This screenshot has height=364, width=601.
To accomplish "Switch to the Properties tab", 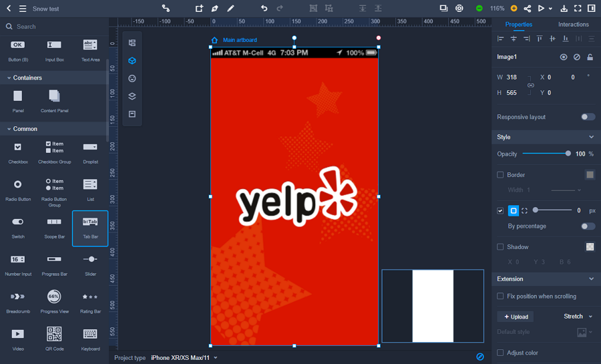I will point(519,25).
